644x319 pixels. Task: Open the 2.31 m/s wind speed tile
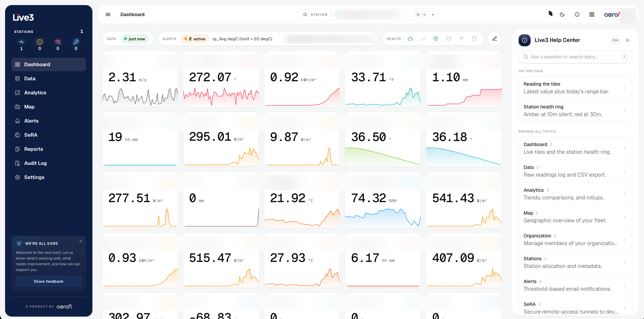tap(140, 79)
